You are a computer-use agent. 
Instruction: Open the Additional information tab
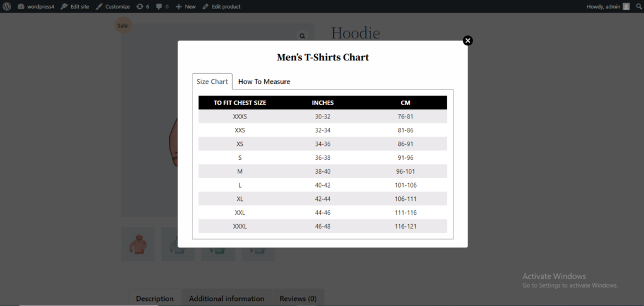(x=226, y=298)
